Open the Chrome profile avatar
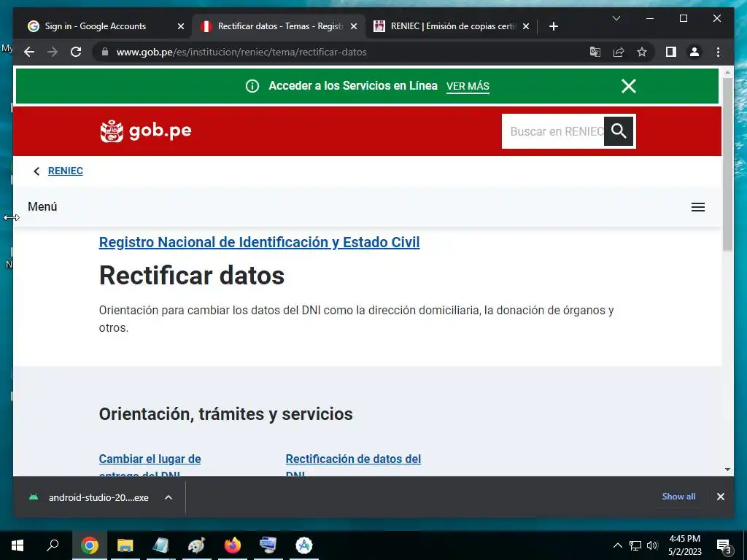The image size is (747, 560). coord(694,52)
